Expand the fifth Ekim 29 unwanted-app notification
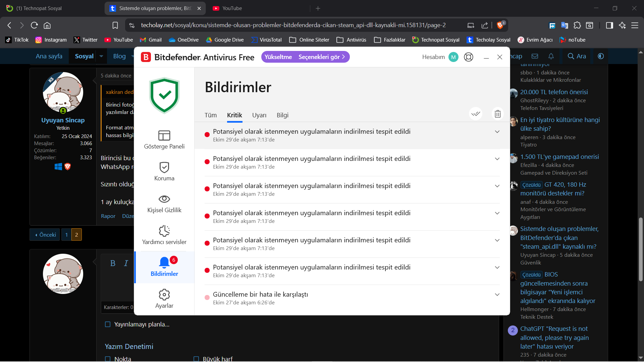 [x=497, y=240]
